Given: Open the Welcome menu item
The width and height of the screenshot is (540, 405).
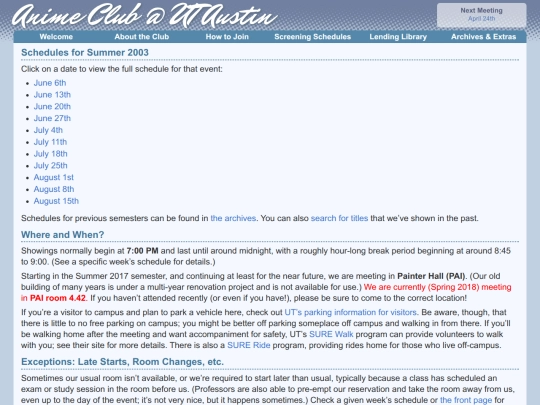Looking at the screenshot, I should click(56, 37).
